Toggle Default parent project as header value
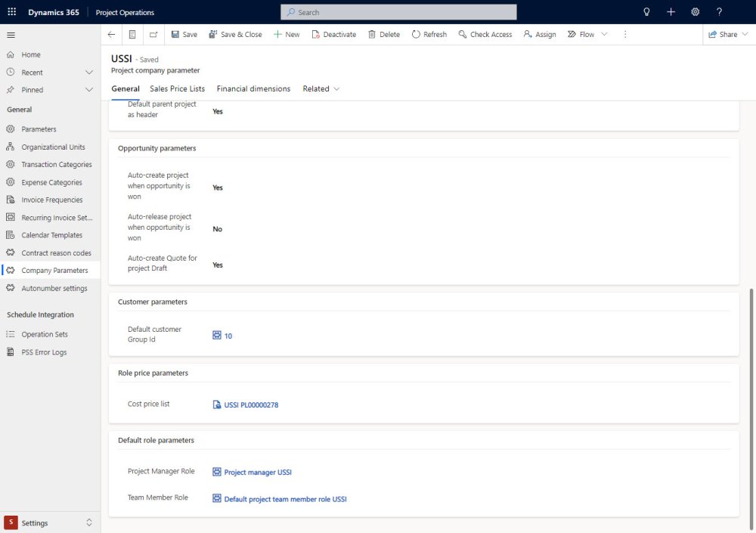The height and width of the screenshot is (533, 756). coord(218,111)
